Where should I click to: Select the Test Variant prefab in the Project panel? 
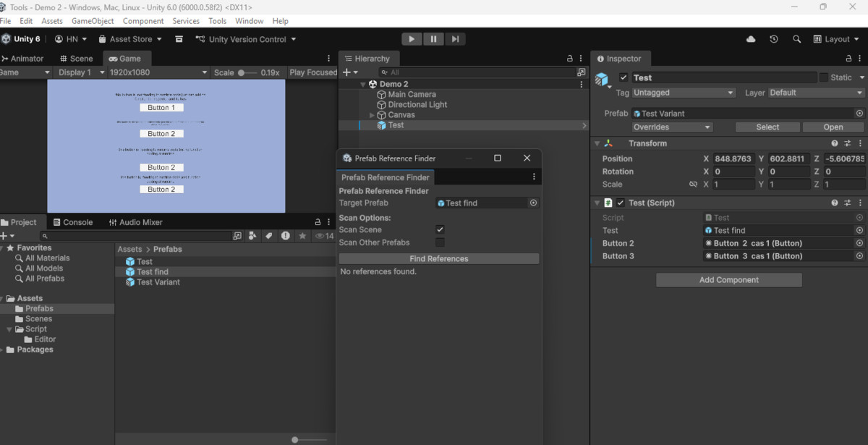pos(156,282)
